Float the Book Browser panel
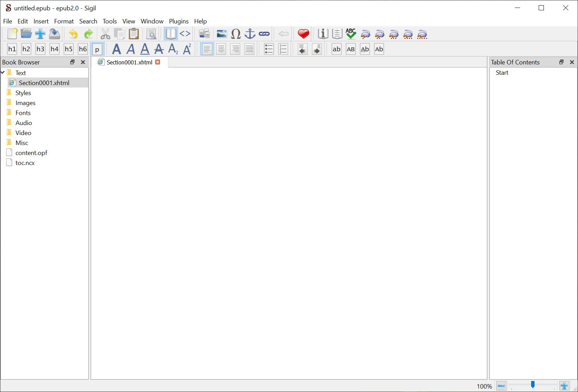This screenshot has height=392, width=578. point(72,62)
